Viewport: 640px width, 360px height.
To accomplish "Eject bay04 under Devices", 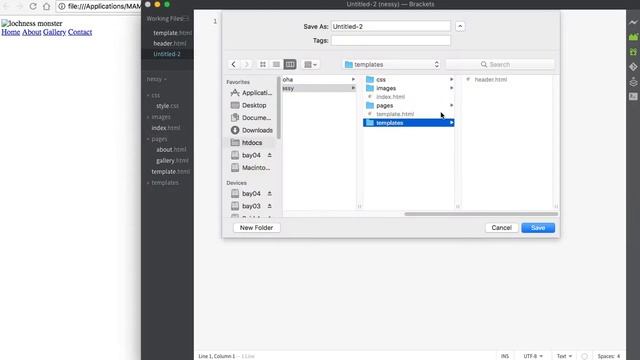I will [269, 193].
